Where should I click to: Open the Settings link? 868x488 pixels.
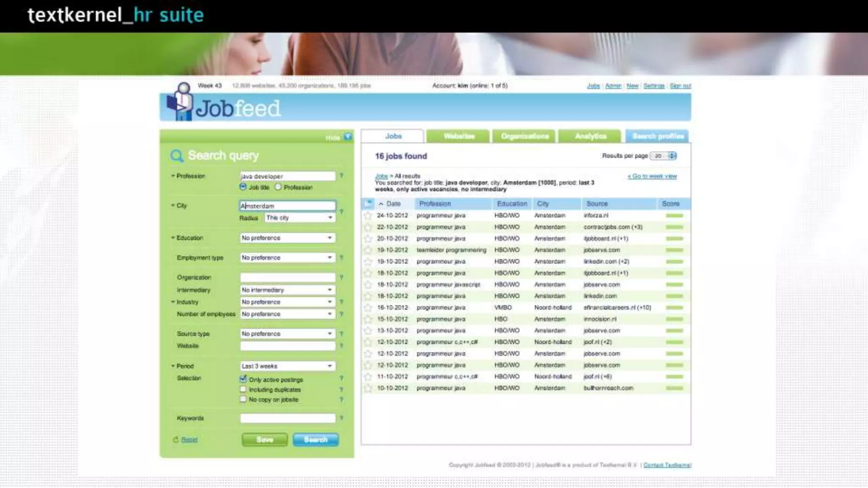(654, 86)
